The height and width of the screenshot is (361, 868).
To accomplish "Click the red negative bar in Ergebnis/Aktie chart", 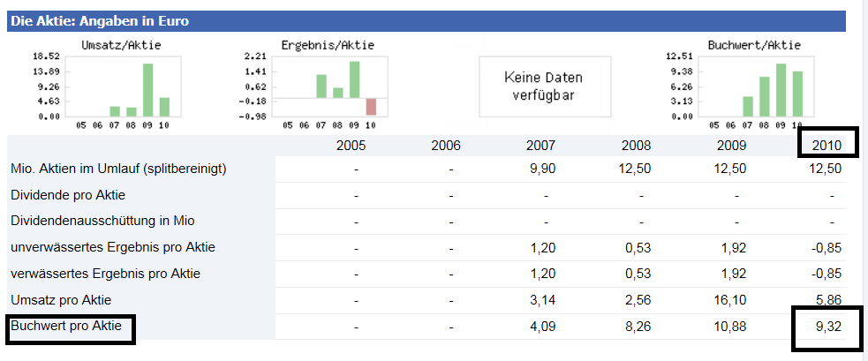I will pyautogui.click(x=371, y=107).
